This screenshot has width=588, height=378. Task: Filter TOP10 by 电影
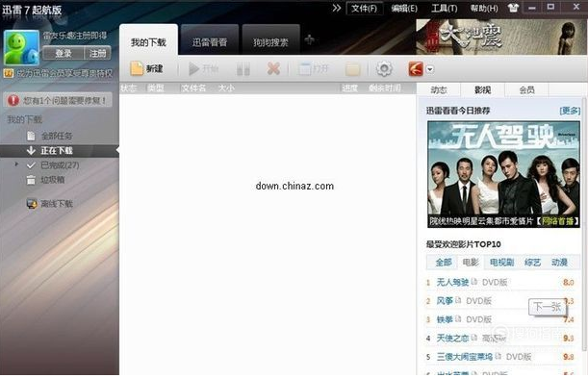[x=471, y=263]
